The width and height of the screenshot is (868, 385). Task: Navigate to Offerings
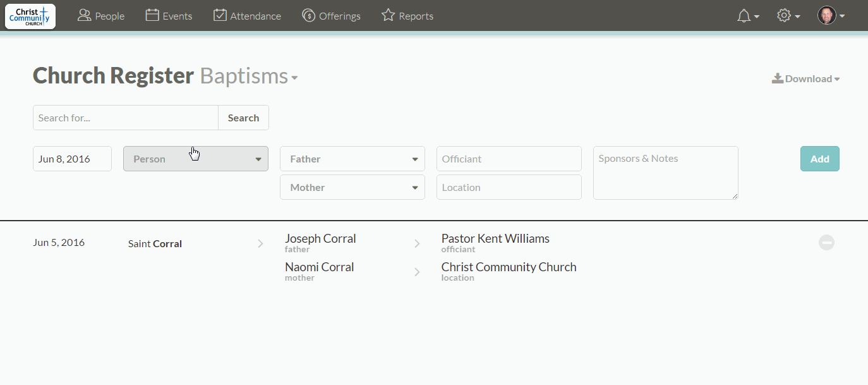pyautogui.click(x=331, y=16)
